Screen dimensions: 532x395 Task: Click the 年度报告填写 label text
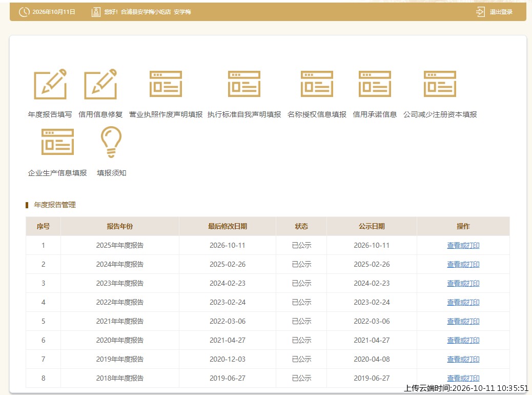coord(50,114)
